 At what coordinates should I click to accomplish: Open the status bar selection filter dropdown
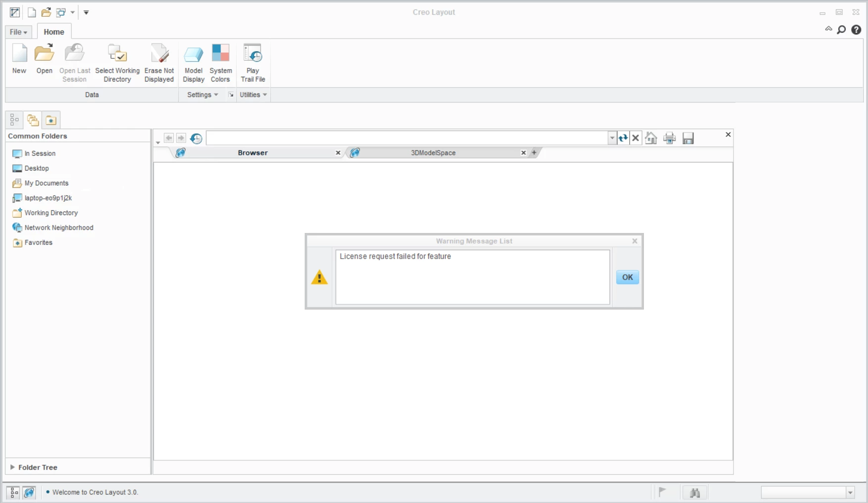click(850, 492)
